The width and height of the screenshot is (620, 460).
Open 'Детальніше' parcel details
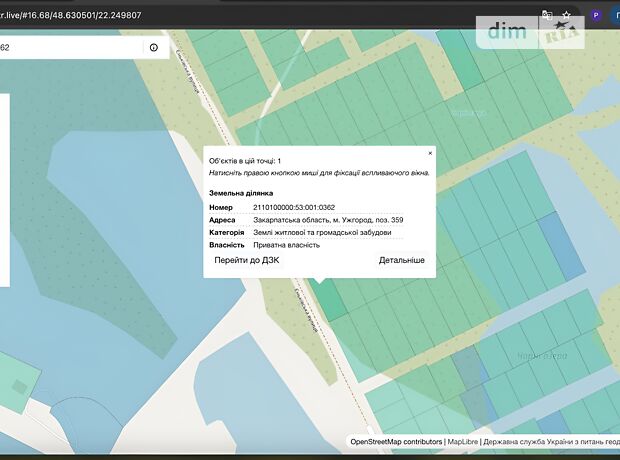coord(401,260)
